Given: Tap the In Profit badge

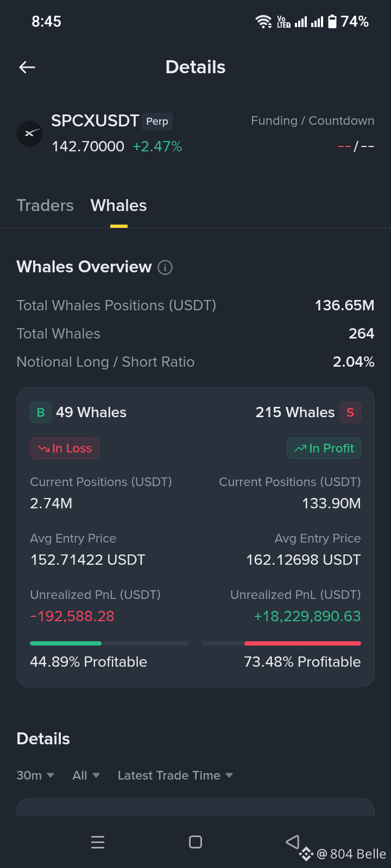Looking at the screenshot, I should coord(324,448).
